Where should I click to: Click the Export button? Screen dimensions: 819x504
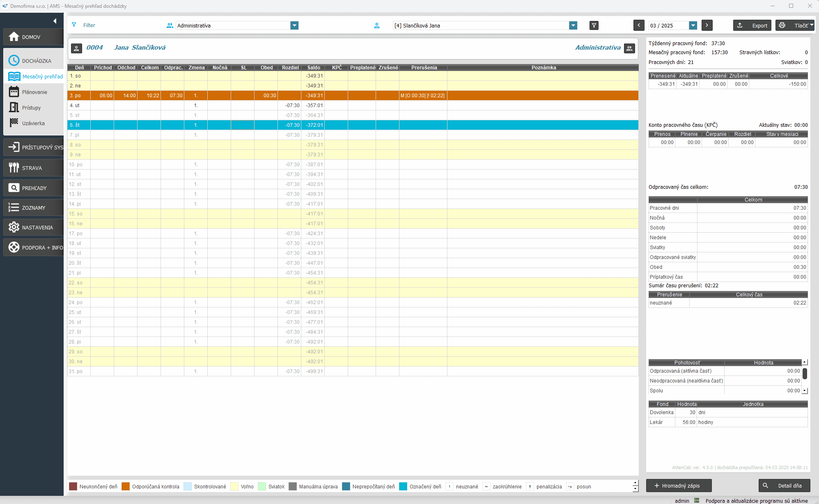[752, 25]
